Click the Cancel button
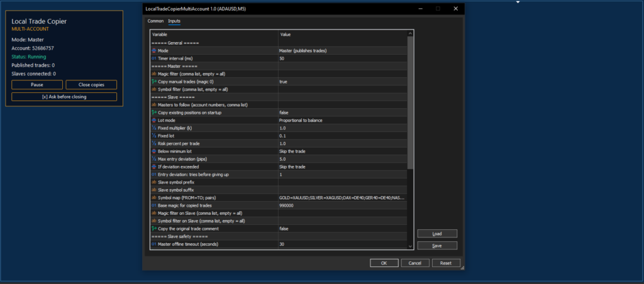 415,263
